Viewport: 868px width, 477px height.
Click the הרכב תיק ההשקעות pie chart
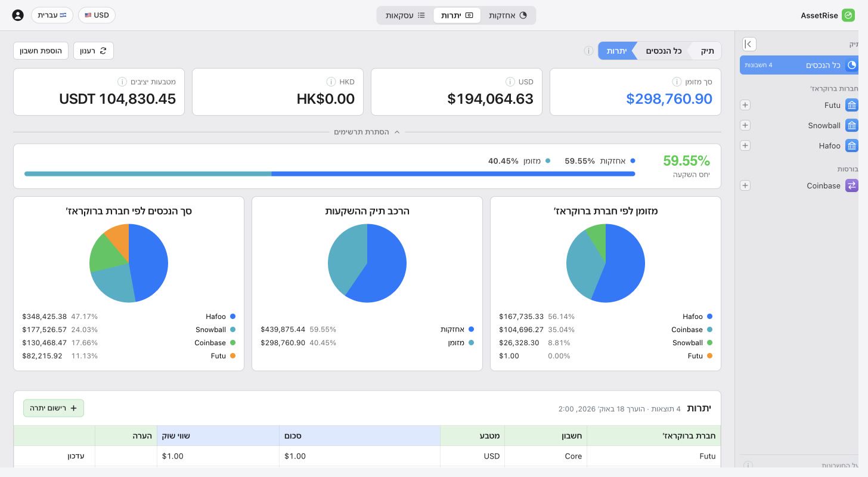tap(367, 264)
